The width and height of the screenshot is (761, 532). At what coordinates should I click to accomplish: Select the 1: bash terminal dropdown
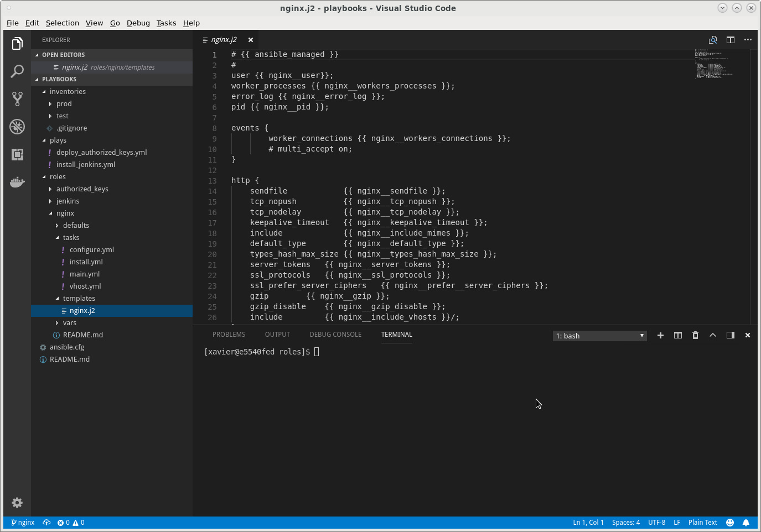click(600, 336)
